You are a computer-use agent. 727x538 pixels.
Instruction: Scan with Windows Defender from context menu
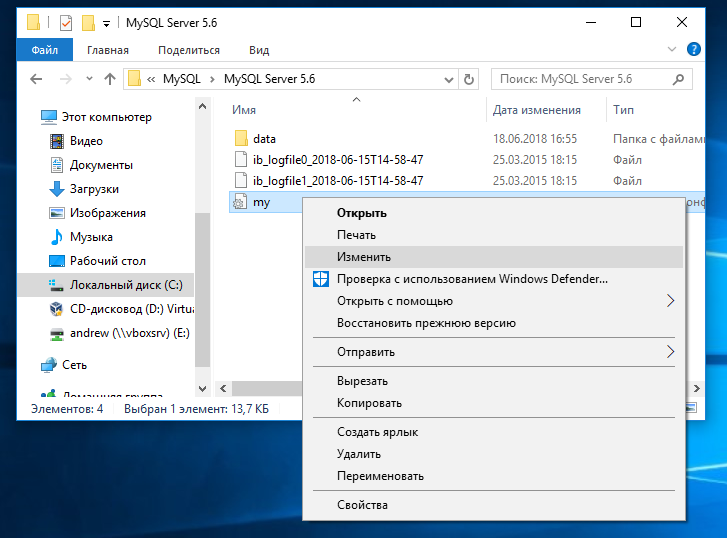click(x=494, y=279)
